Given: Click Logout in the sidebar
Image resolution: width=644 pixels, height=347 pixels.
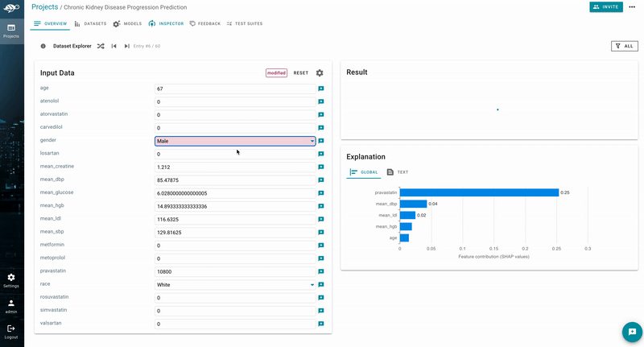Looking at the screenshot, I should pyautogui.click(x=11, y=332).
